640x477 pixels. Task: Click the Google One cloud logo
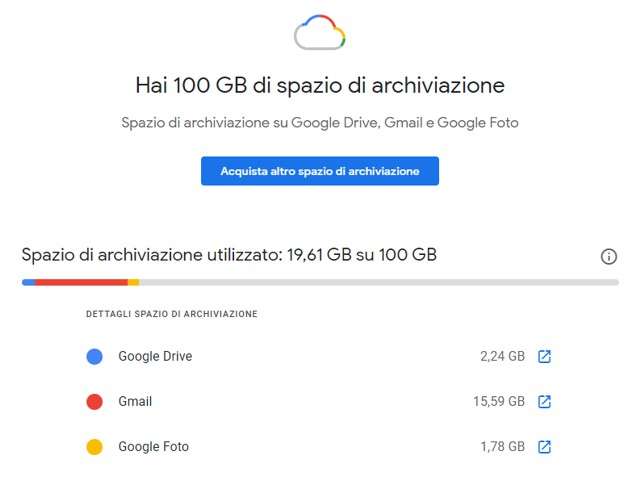click(320, 33)
